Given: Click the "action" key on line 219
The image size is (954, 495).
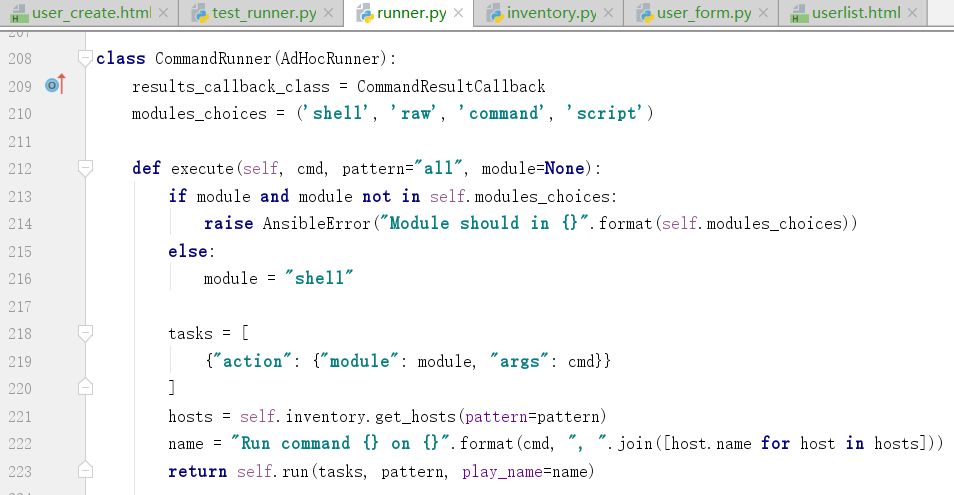Looking at the screenshot, I should pyautogui.click(x=252, y=361).
